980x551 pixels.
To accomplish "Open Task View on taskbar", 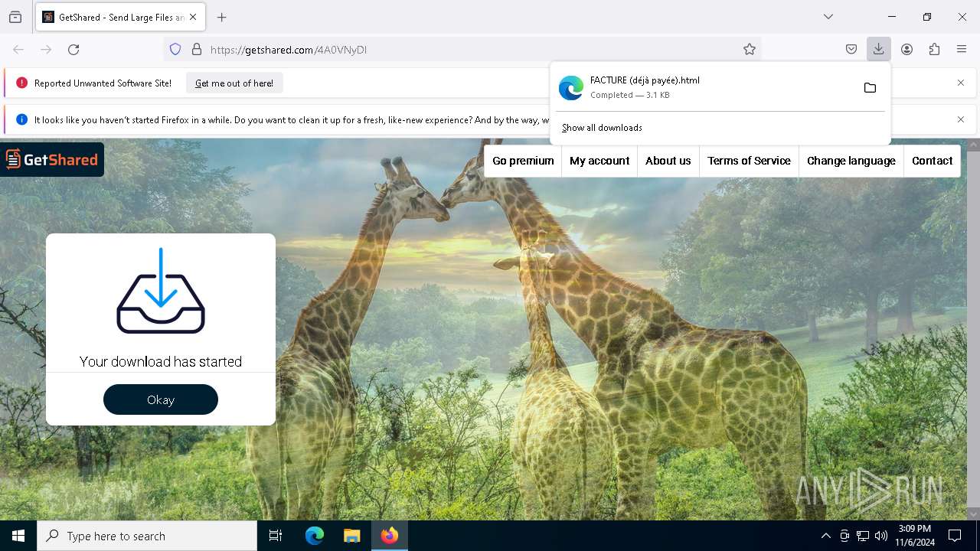I will (276, 536).
